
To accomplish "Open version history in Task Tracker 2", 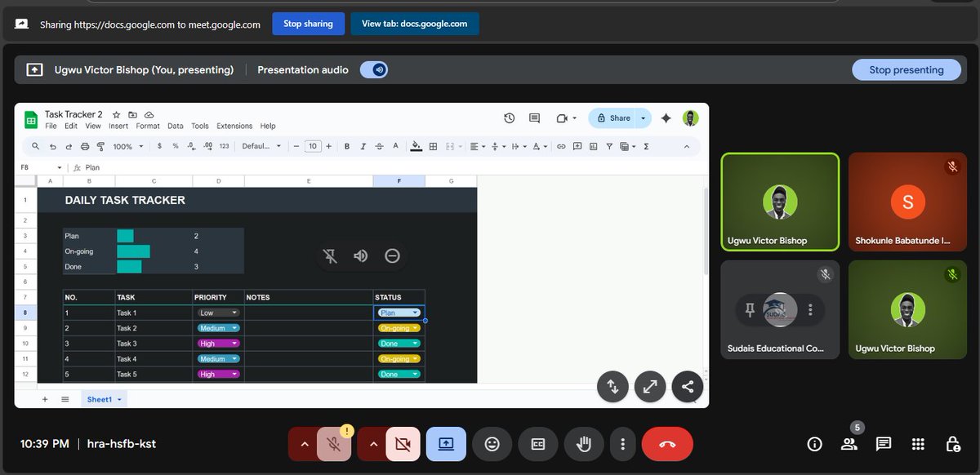I will [x=510, y=118].
